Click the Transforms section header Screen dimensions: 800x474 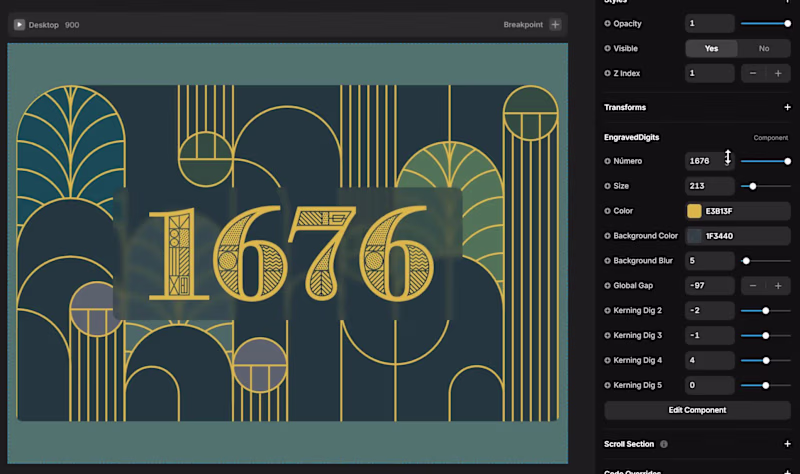(625, 107)
